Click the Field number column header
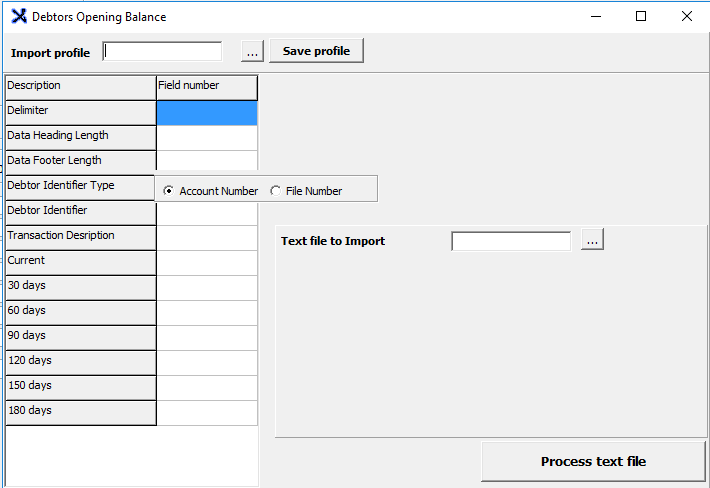The width and height of the screenshot is (710, 488). click(207, 87)
